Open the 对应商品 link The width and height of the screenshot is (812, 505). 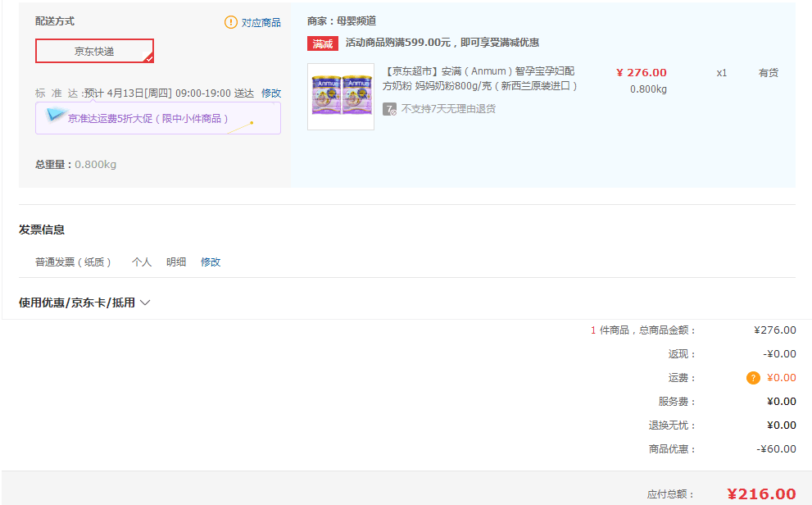tap(261, 23)
